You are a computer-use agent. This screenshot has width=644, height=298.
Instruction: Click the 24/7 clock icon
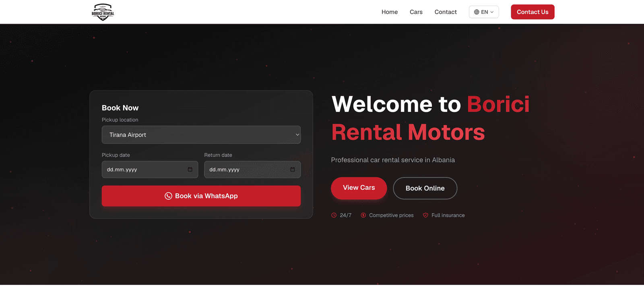[334, 215]
